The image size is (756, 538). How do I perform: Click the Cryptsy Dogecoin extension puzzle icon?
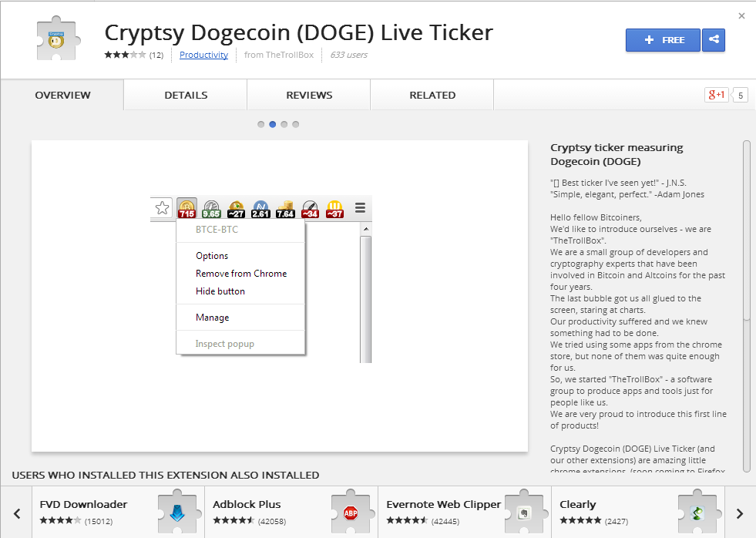(x=58, y=38)
